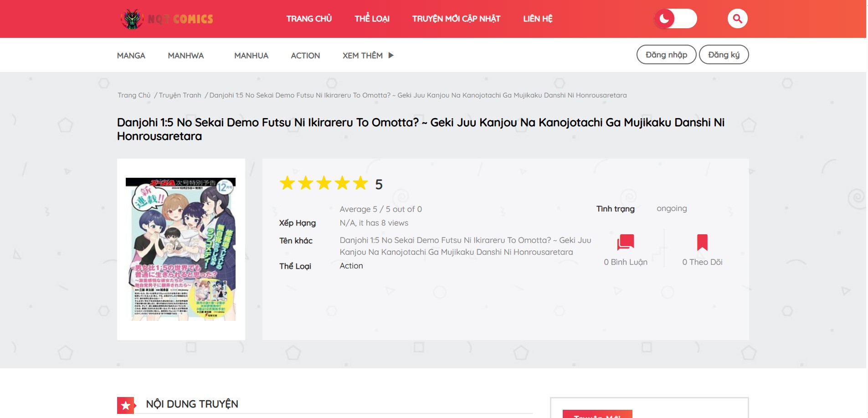Screen dimensions: 868x418
Task: Click the Đăng ký button
Action: (x=724, y=55)
